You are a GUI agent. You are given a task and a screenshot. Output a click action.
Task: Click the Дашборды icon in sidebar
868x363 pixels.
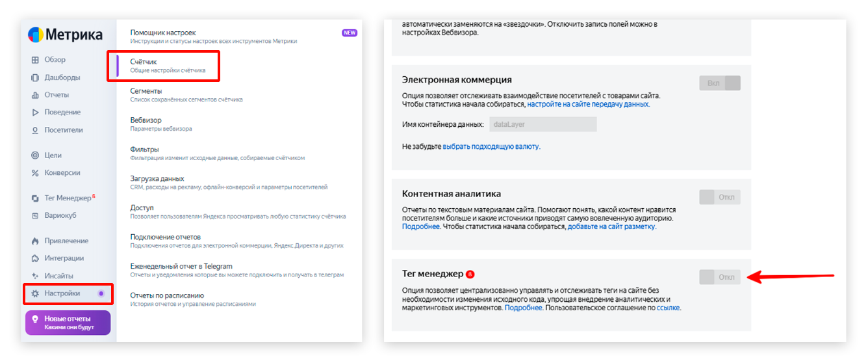[35, 77]
